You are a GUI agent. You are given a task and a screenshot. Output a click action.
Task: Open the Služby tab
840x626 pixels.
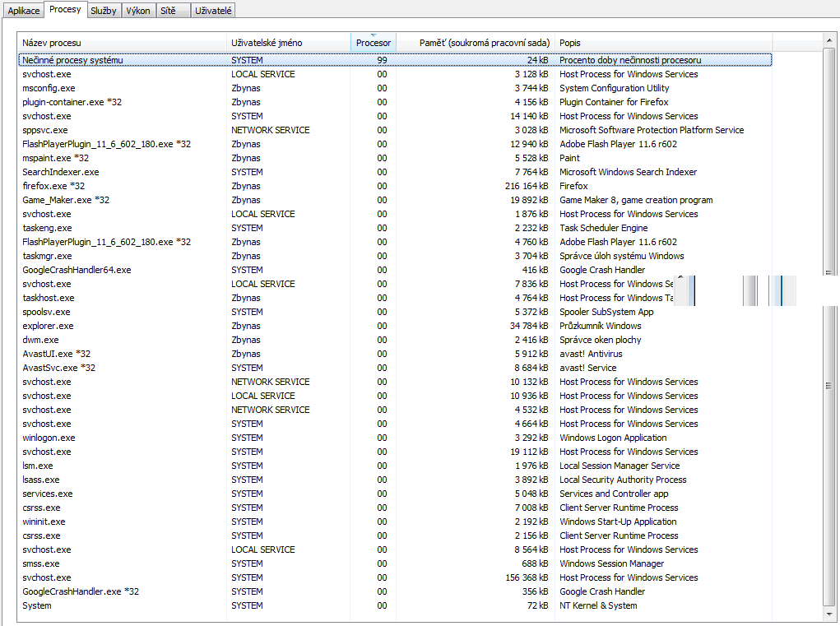pyautogui.click(x=104, y=11)
